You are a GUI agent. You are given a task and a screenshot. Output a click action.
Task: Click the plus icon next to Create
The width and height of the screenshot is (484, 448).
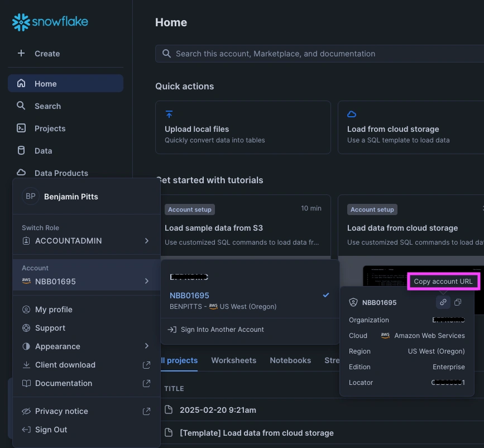tap(21, 54)
